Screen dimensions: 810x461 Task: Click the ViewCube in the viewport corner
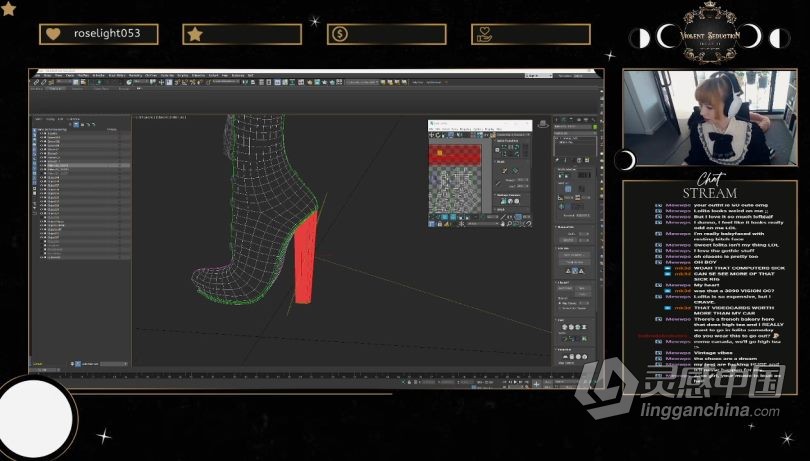[542, 124]
